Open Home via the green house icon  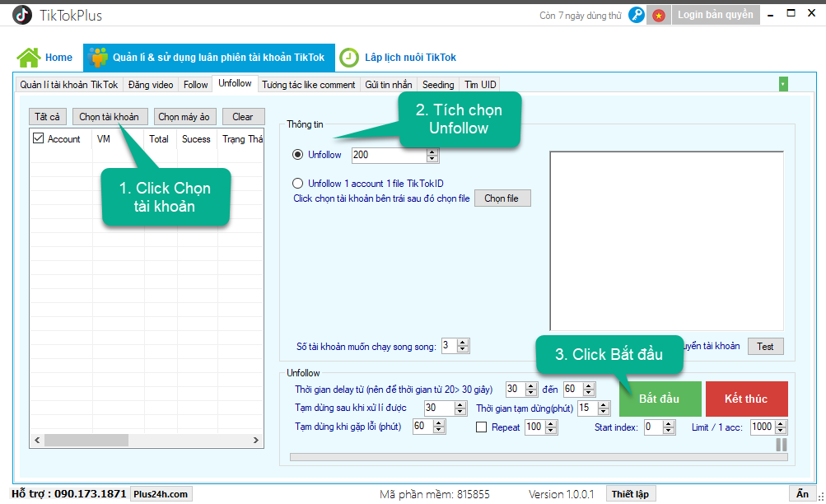[29, 58]
